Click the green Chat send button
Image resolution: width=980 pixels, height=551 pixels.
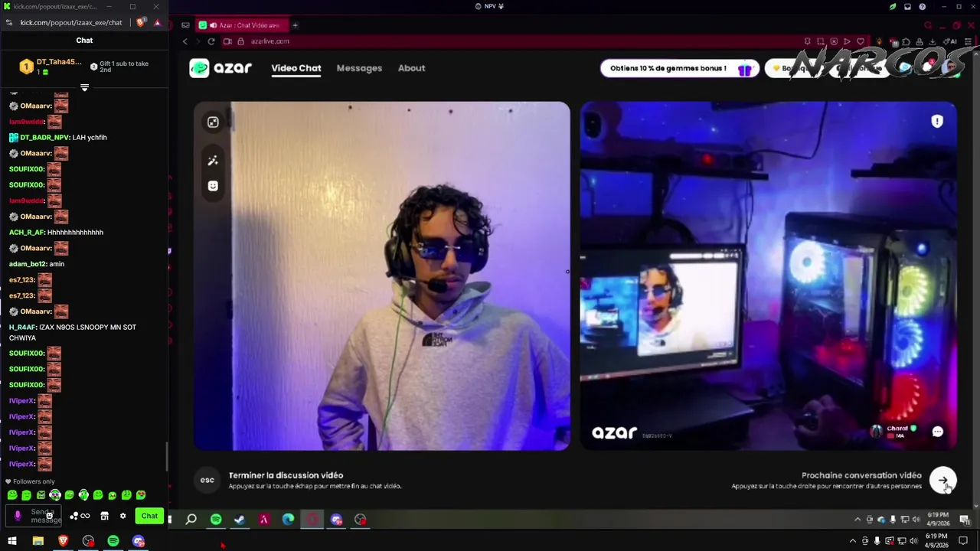[x=149, y=516]
